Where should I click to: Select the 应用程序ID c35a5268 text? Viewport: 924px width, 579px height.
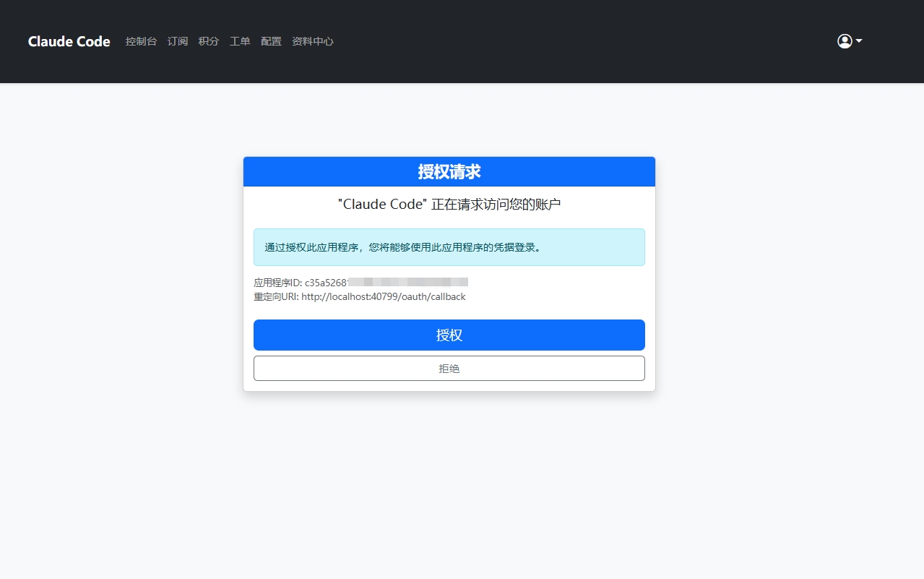pyautogui.click(x=360, y=282)
